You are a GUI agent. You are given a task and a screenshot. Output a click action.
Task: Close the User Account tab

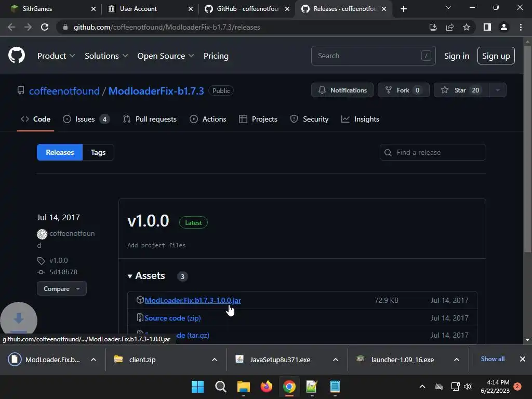[x=191, y=9]
